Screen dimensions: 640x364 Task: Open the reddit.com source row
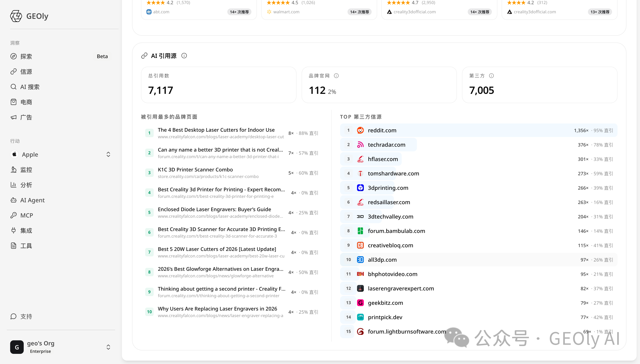tap(479, 130)
